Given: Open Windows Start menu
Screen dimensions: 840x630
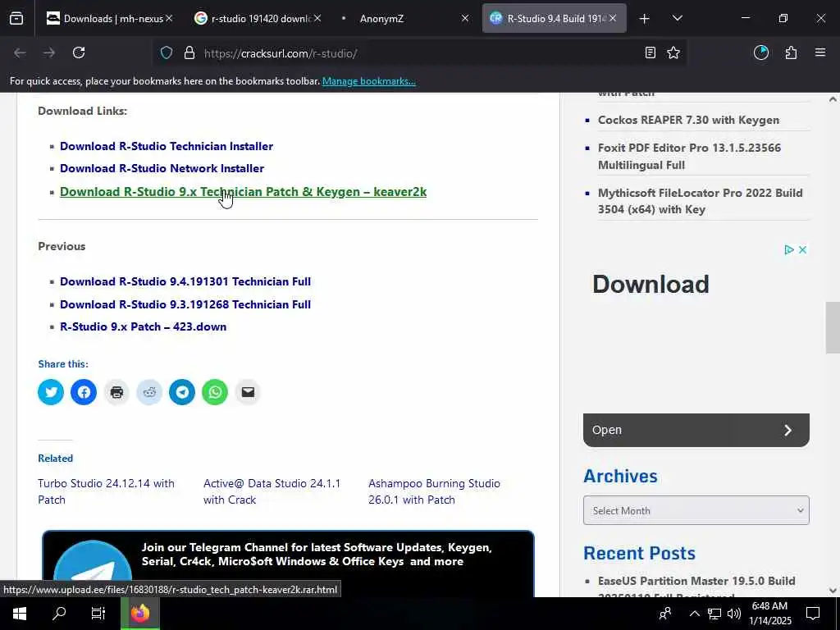Looking at the screenshot, I should 20,614.
